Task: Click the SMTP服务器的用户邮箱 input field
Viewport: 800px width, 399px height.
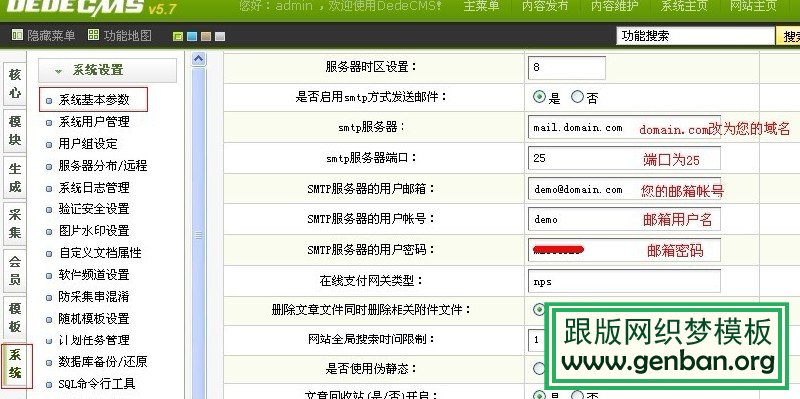Action: (x=624, y=189)
